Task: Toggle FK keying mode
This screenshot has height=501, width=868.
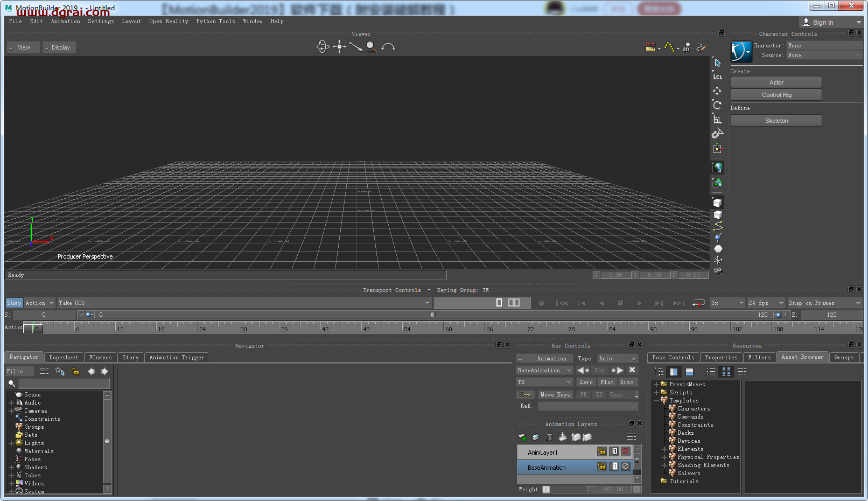Action: tap(584, 395)
